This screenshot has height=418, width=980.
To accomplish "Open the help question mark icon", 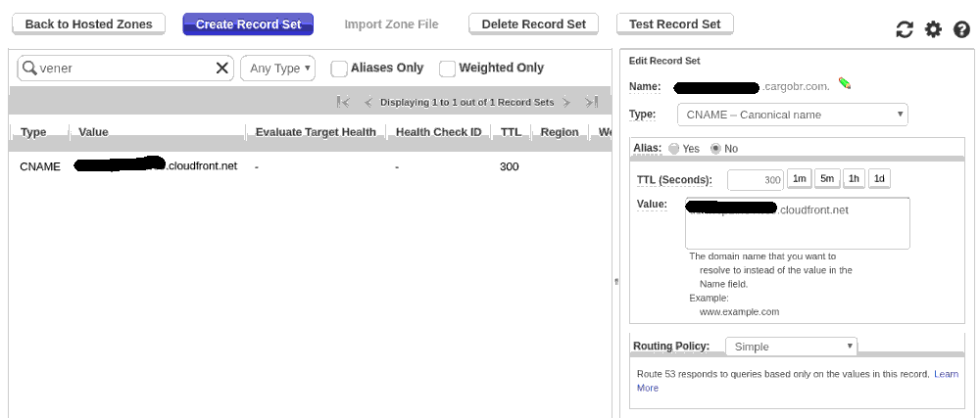I will click(961, 30).
